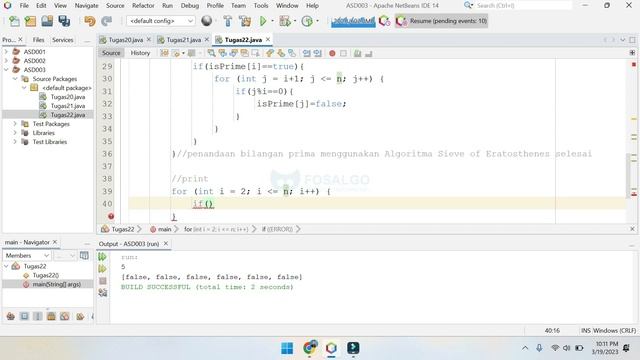Screen dimensions: 640x360
Task: Expand the Test Packages node
Action: (16, 124)
